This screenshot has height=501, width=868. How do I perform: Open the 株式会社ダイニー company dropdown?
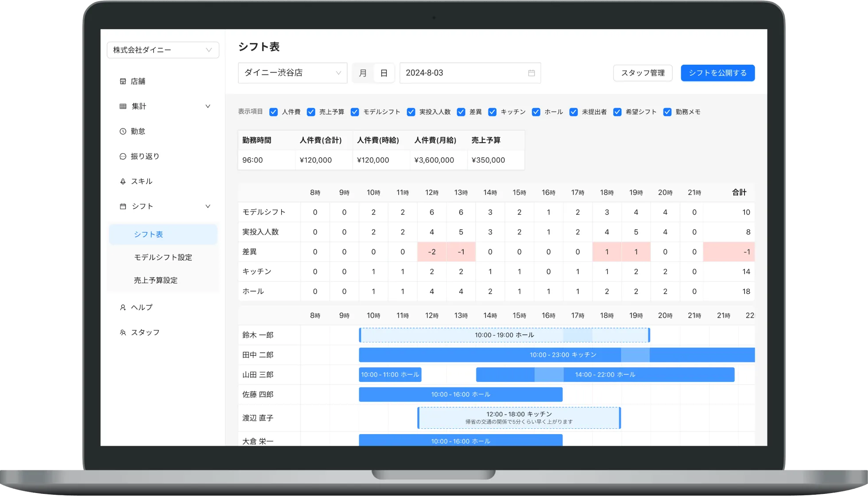(x=163, y=50)
